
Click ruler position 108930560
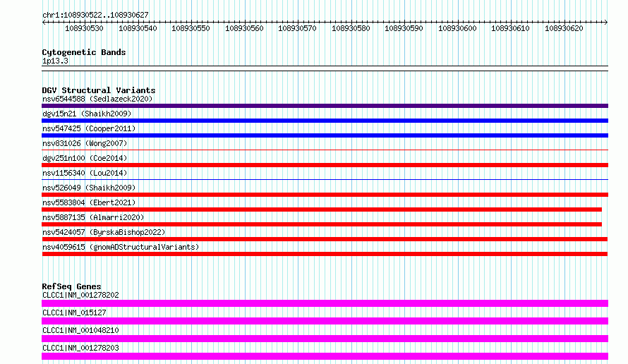[x=244, y=28]
